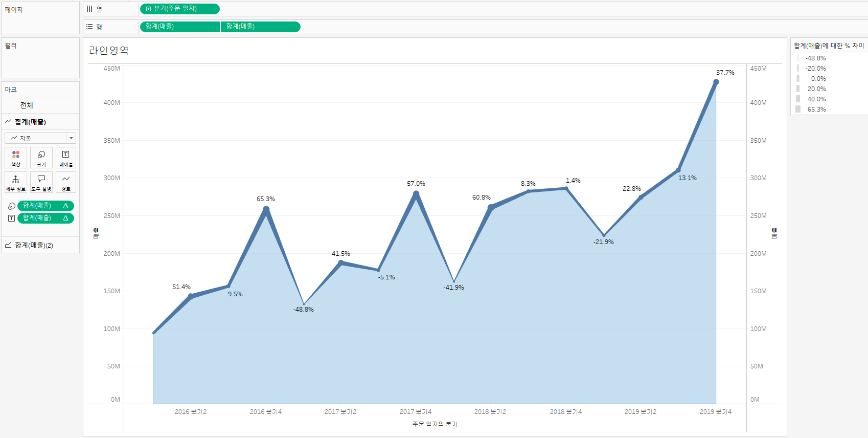Image resolution: width=868 pixels, height=438 pixels.
Task: Click the 37.7% data point label
Action: pos(725,73)
